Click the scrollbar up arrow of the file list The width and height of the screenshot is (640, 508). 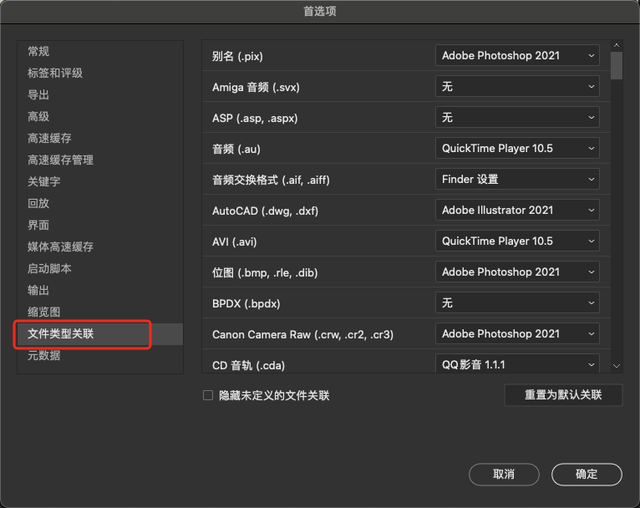(616, 45)
